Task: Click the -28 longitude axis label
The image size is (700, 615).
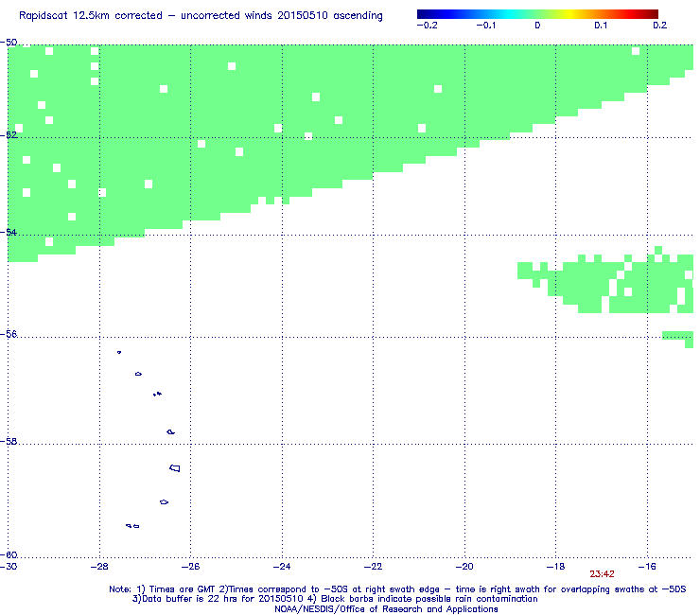Action: pyautogui.click(x=99, y=567)
